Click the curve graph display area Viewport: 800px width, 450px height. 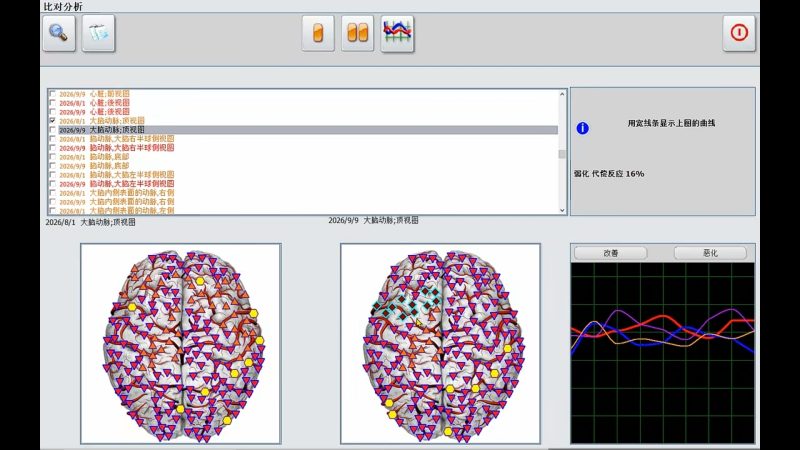(662, 353)
